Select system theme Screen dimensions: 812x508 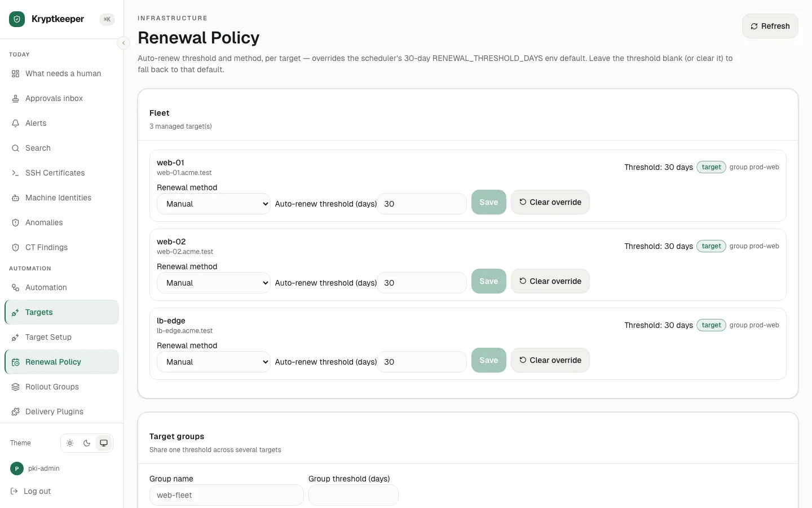[x=104, y=443]
